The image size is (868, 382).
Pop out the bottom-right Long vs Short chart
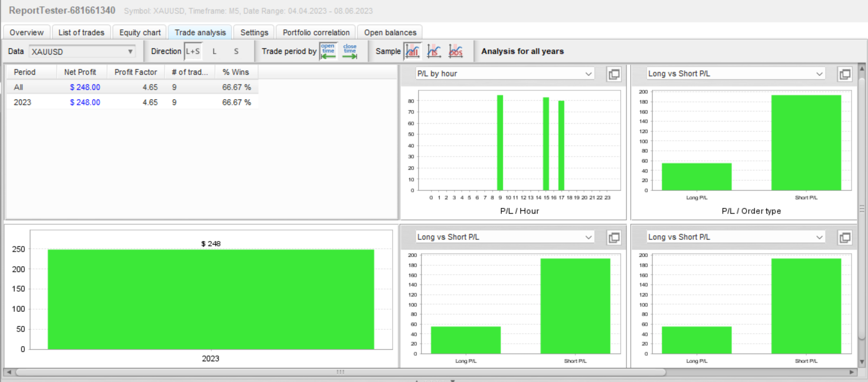(x=845, y=238)
